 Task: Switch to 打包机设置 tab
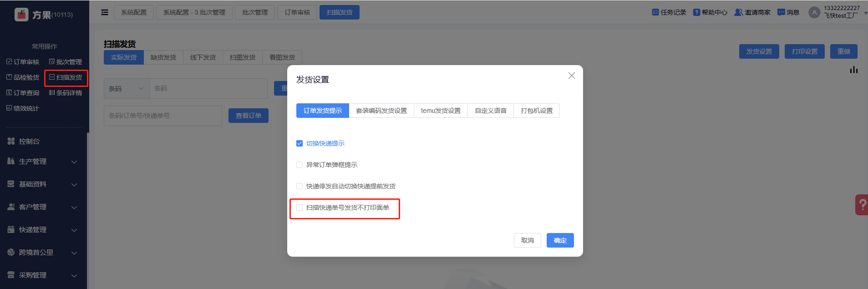[537, 111]
